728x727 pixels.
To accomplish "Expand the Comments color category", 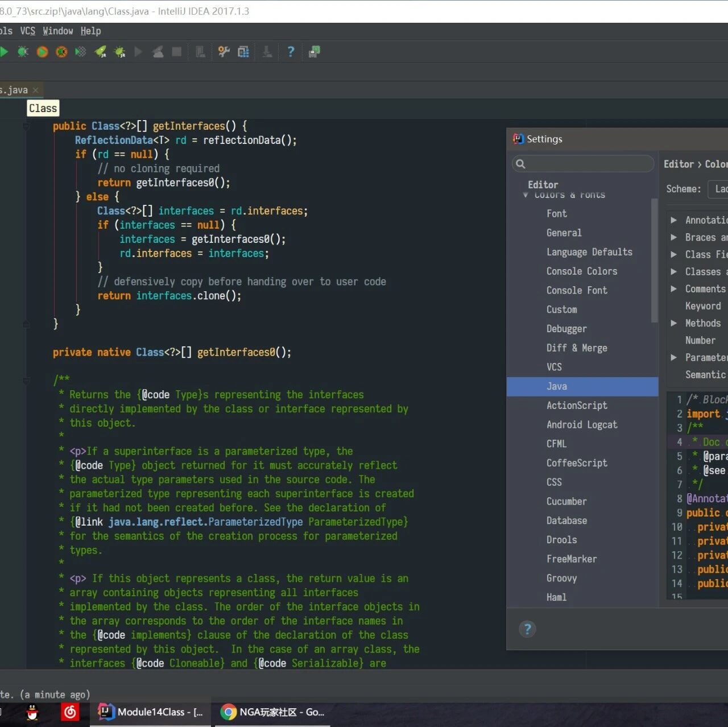I will click(x=673, y=288).
